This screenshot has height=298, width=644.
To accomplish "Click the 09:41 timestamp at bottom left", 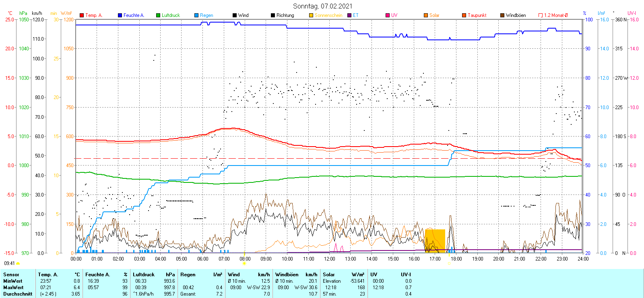I will pos(9,263).
